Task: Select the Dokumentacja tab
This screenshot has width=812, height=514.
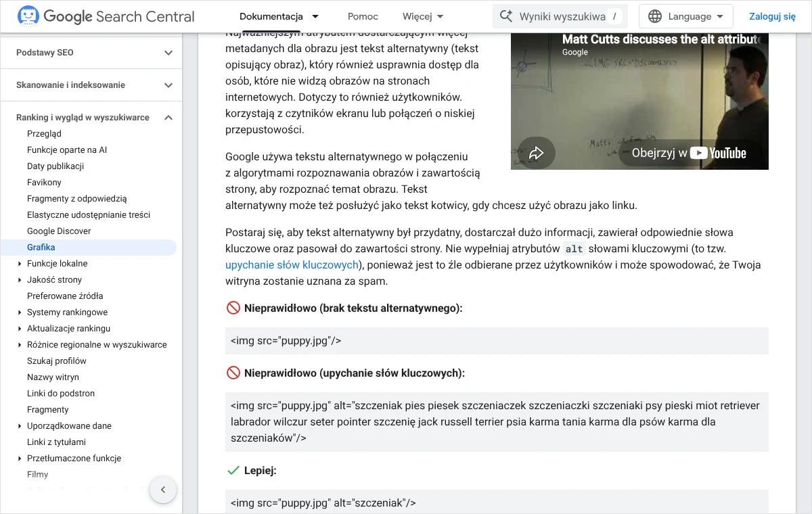Action: coord(271,16)
